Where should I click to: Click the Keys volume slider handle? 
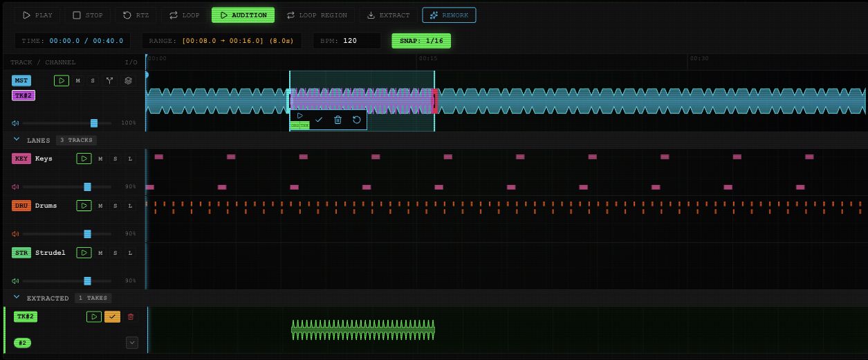tap(87, 187)
